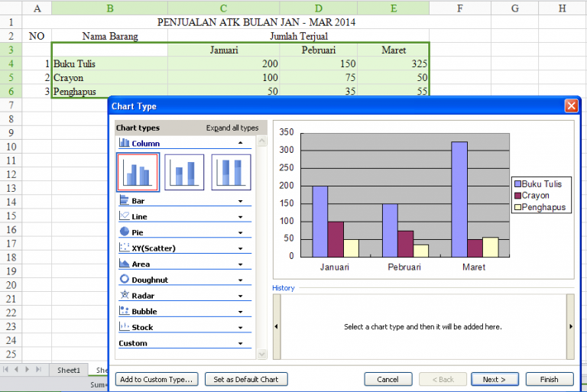Select the clustered column chart thumbnail
Screen dimensions: 587x392
pyautogui.click(x=138, y=172)
